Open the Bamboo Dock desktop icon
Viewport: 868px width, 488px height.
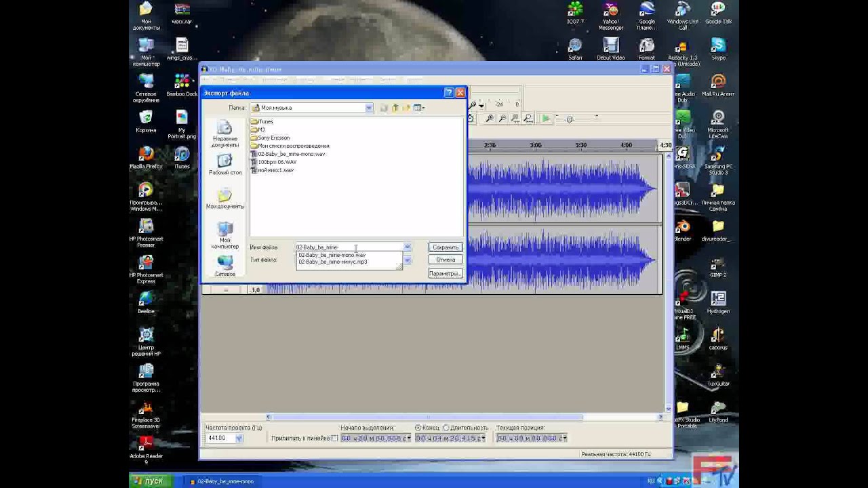coord(182,85)
